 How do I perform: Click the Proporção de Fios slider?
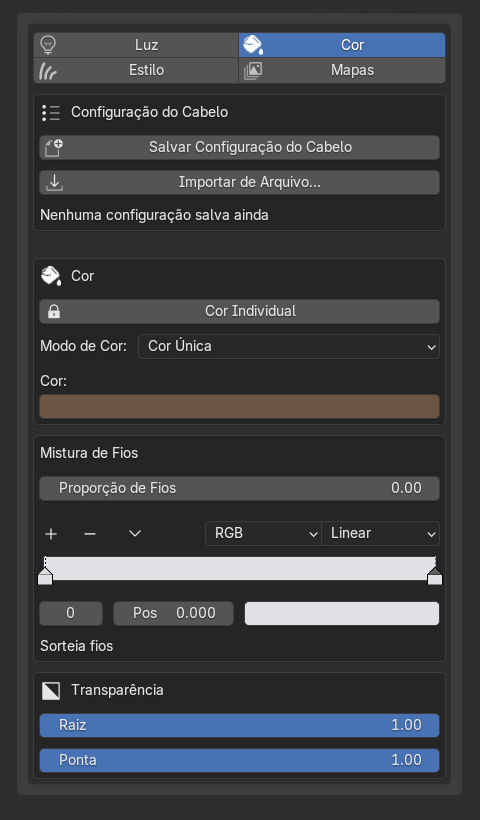(239, 488)
